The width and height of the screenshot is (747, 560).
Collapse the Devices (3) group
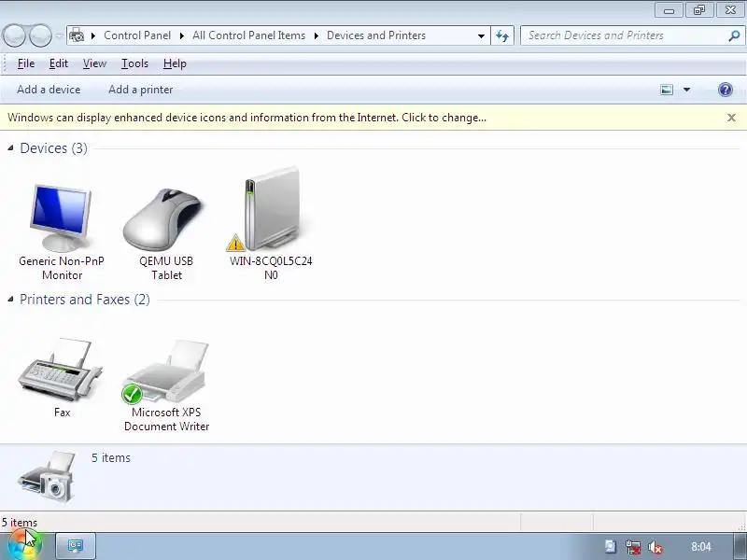pos(10,148)
